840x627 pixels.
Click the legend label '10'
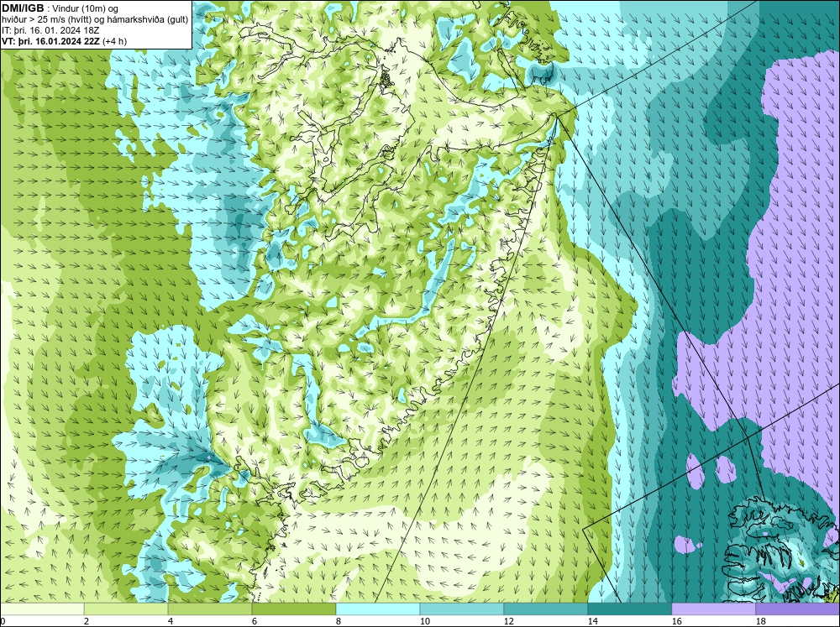425,621
